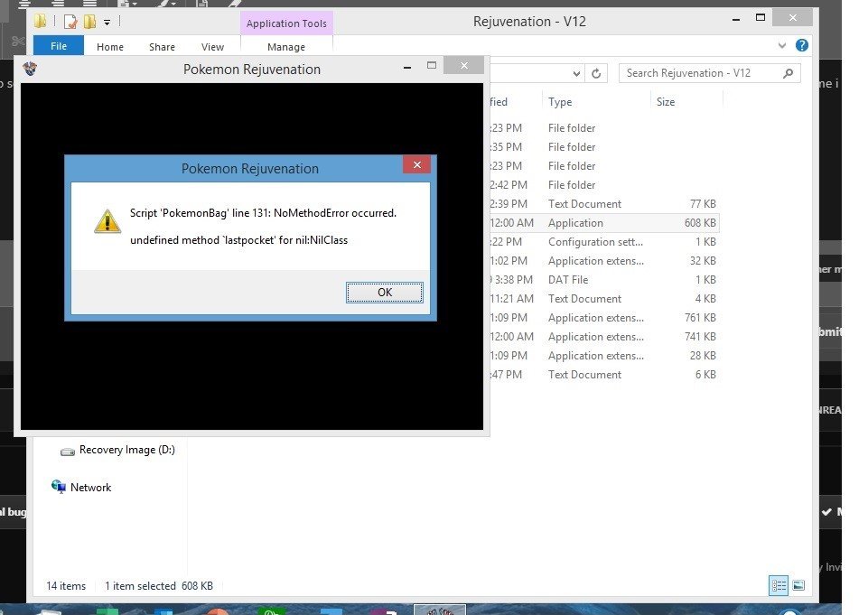Switch to Details view using status bar icon
The image size is (868, 615).
pyautogui.click(x=779, y=585)
